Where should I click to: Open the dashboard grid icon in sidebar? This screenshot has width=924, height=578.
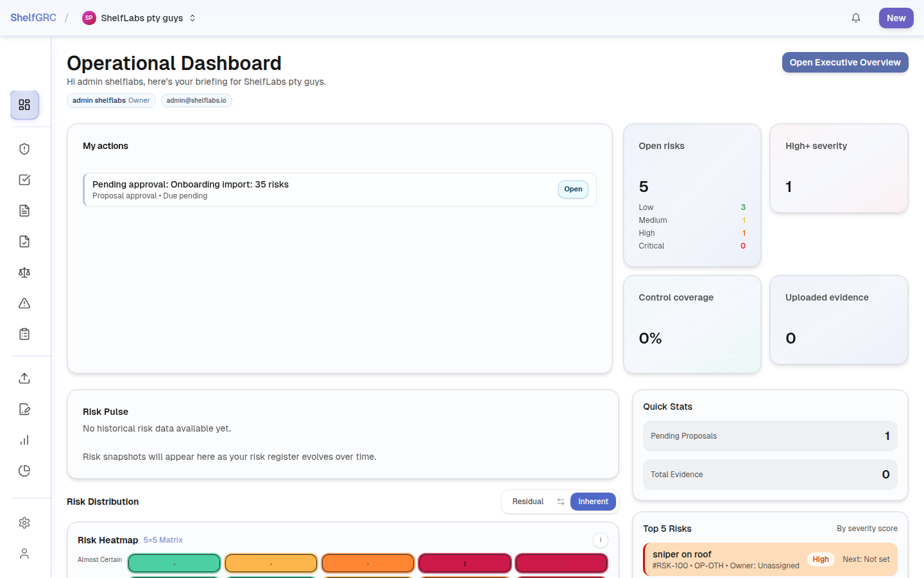point(24,105)
